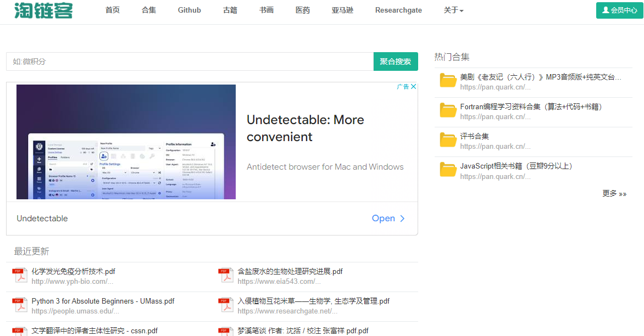644x336 pixels.
Task: Click the 更多 »» link
Action: click(614, 194)
